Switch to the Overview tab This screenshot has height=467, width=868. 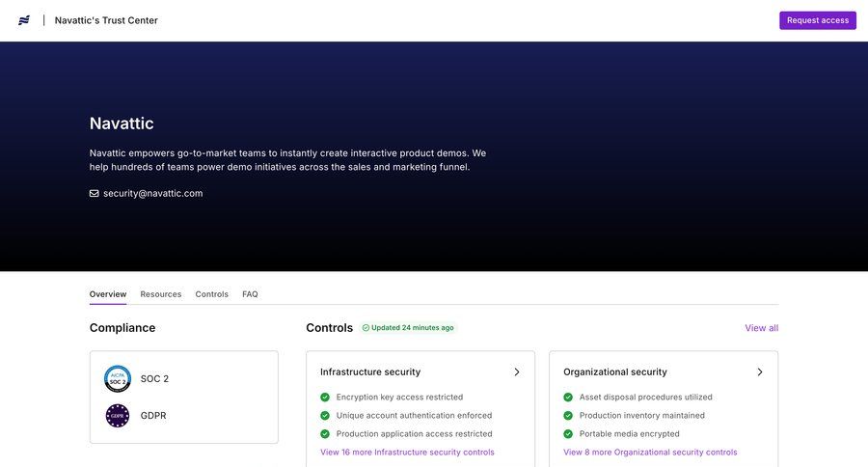tap(108, 294)
